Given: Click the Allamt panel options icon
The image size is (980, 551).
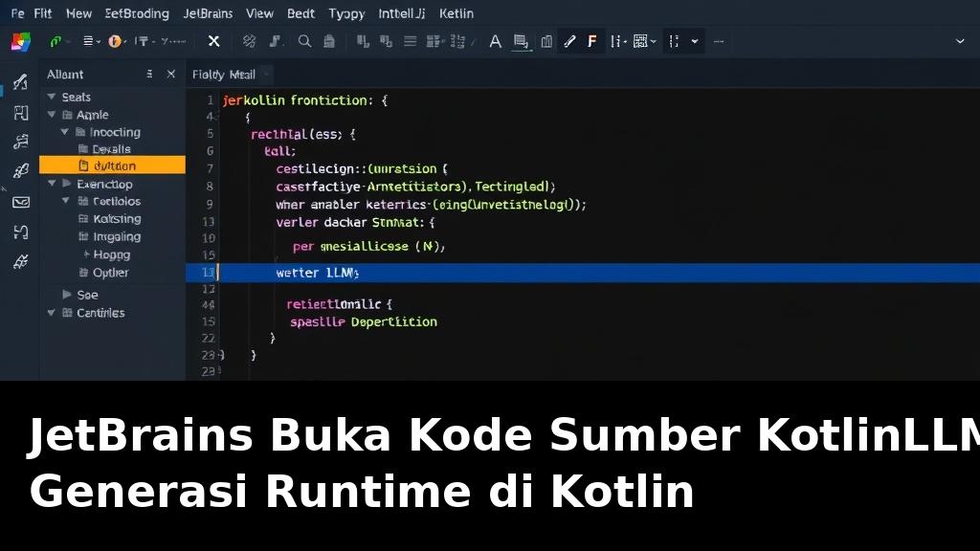Looking at the screenshot, I should (x=149, y=74).
